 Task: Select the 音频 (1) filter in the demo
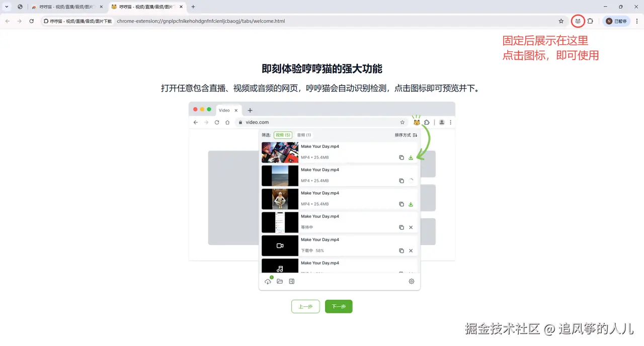coord(304,135)
